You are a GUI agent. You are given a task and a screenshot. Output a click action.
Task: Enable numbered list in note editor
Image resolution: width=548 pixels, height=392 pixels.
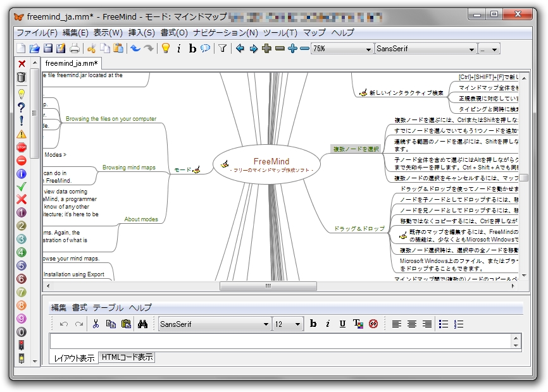458,324
